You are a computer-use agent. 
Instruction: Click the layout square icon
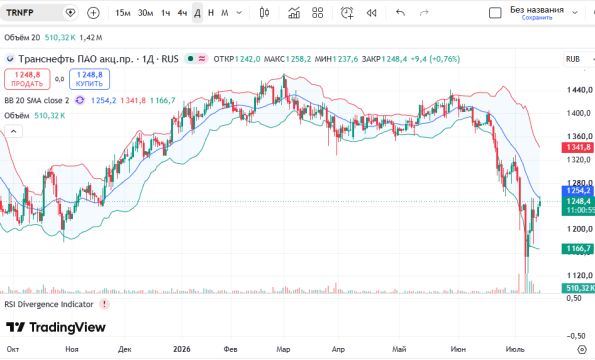(495, 13)
